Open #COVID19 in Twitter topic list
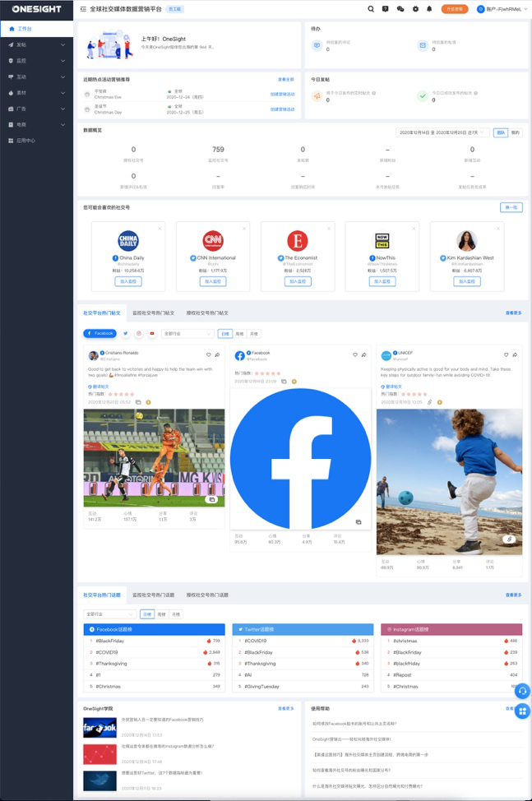Image resolution: width=532 pixels, height=801 pixels. pyautogui.click(x=255, y=641)
